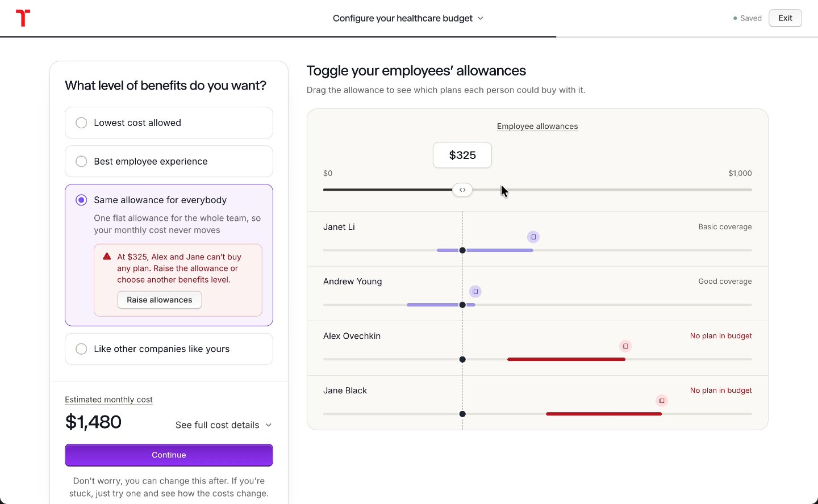818x504 pixels.
Task: Click the red T logo
Action: click(x=23, y=18)
